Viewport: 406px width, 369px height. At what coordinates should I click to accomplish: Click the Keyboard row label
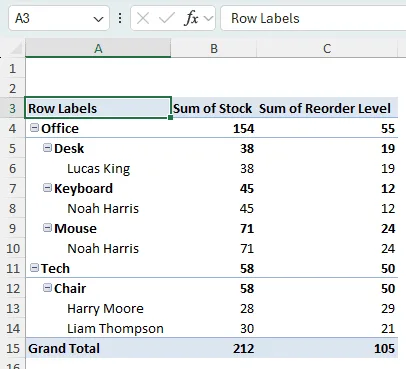coord(83,189)
